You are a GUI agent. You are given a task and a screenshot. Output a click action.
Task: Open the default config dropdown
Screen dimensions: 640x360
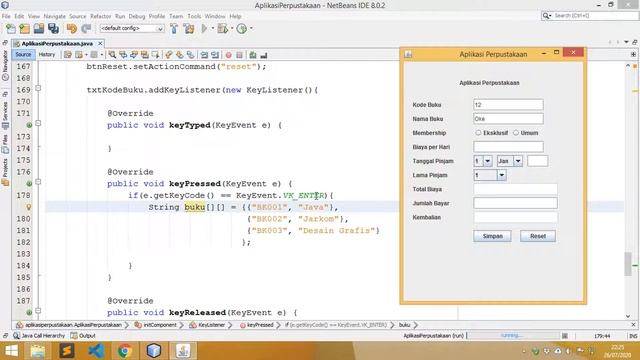[x=132, y=28]
